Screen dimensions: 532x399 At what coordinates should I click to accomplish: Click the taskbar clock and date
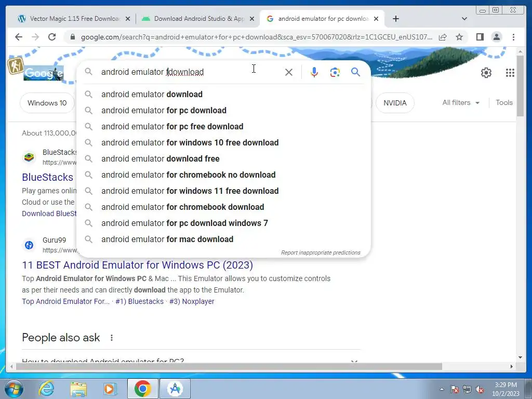(506, 389)
